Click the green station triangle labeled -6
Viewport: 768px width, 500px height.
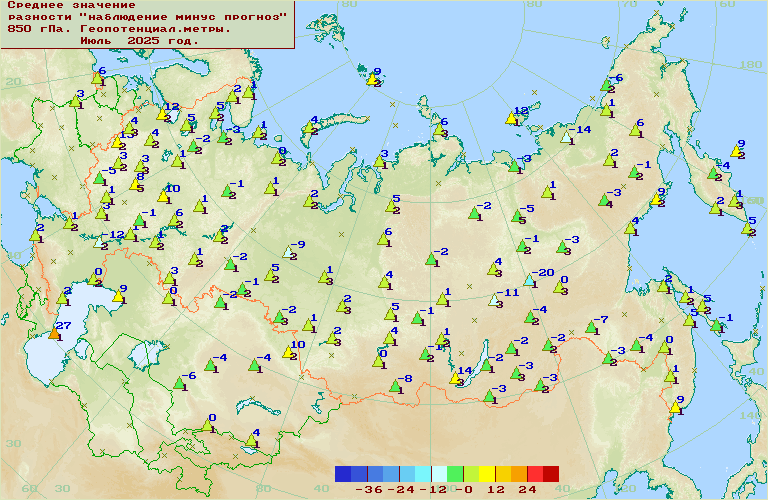coord(181,383)
